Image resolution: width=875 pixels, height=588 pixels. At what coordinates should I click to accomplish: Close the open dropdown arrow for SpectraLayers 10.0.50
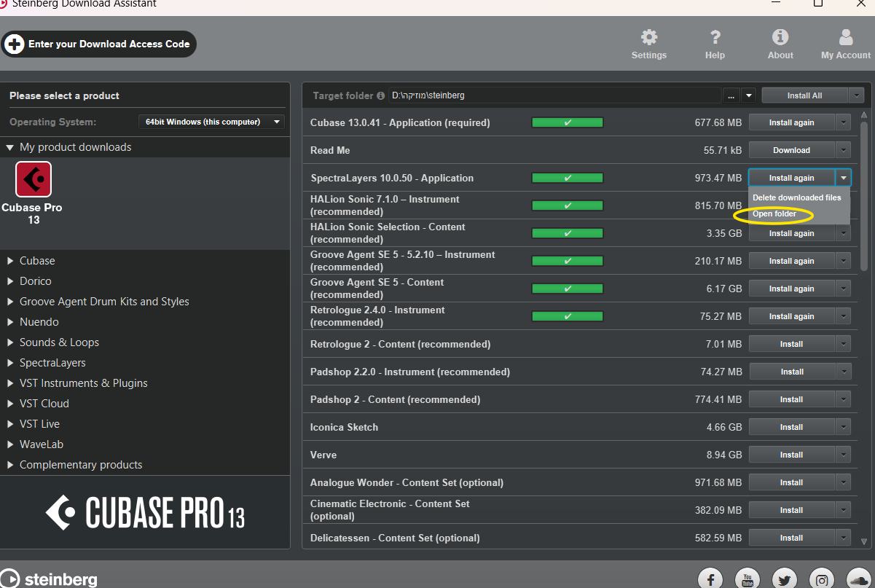(x=843, y=178)
